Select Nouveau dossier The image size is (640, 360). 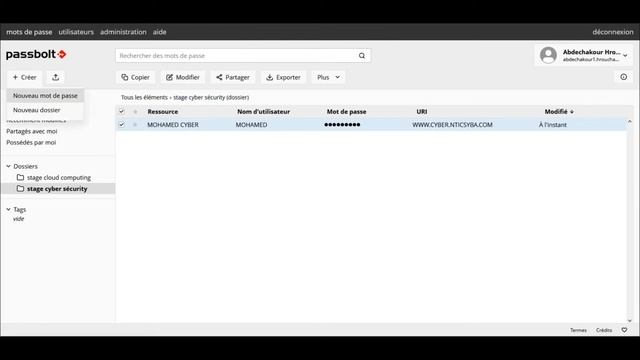point(45,110)
